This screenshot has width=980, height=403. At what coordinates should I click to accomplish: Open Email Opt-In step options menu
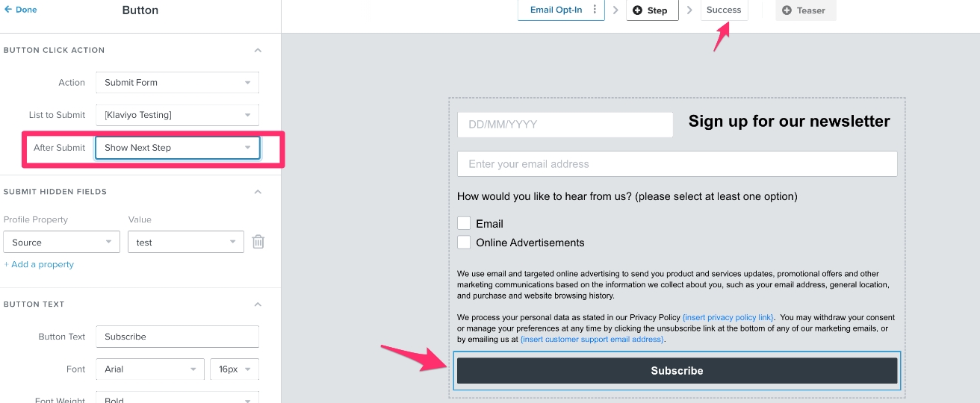coord(595,10)
